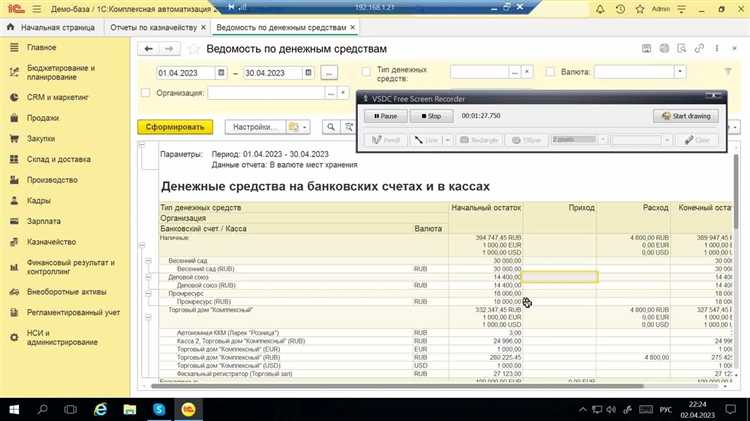Click the magnifier search icon in report toolbar

tap(329, 127)
